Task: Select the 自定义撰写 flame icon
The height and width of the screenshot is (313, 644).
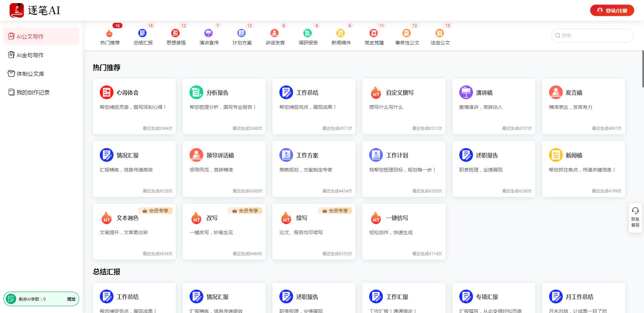Action: [376, 93]
